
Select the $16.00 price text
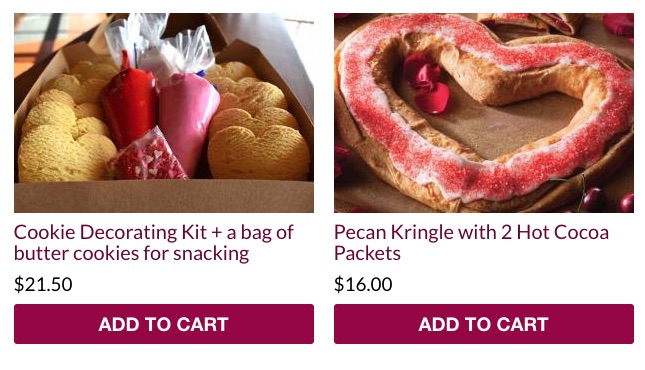363,284
